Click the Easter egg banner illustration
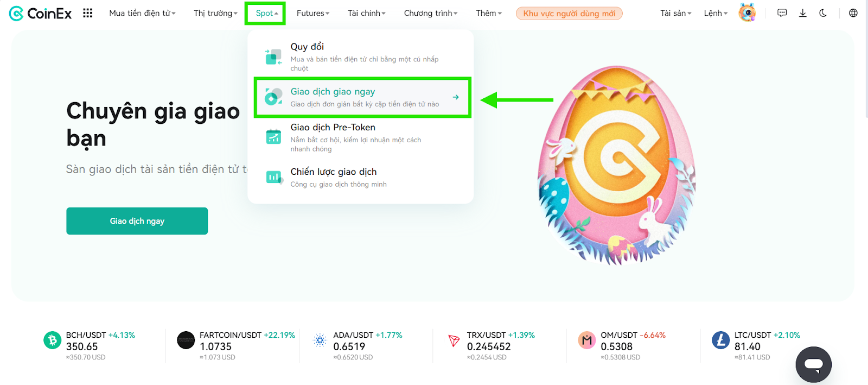 (x=617, y=165)
